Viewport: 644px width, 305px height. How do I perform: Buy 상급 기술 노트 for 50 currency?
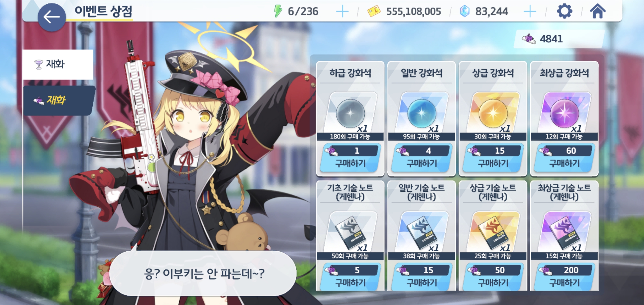[x=493, y=277]
